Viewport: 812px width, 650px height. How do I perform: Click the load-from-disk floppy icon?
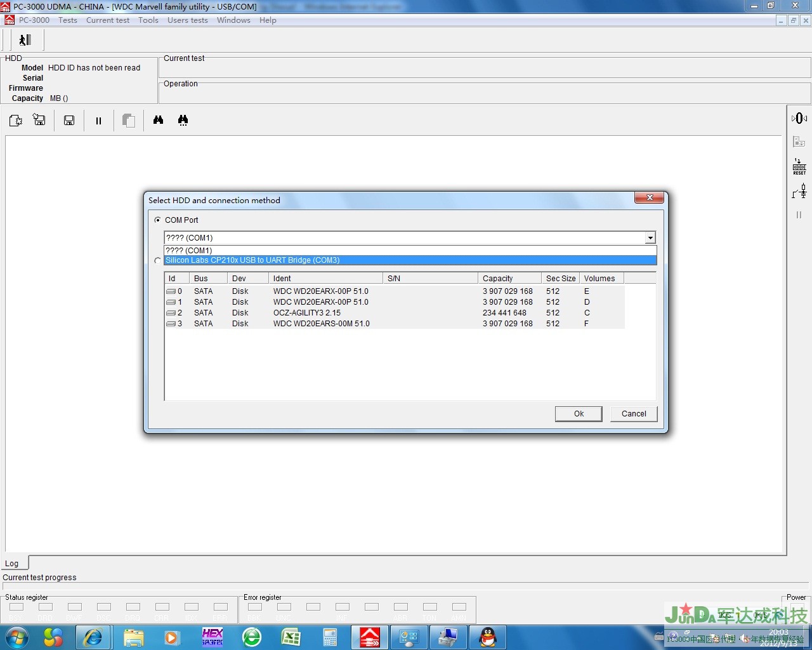coord(39,120)
